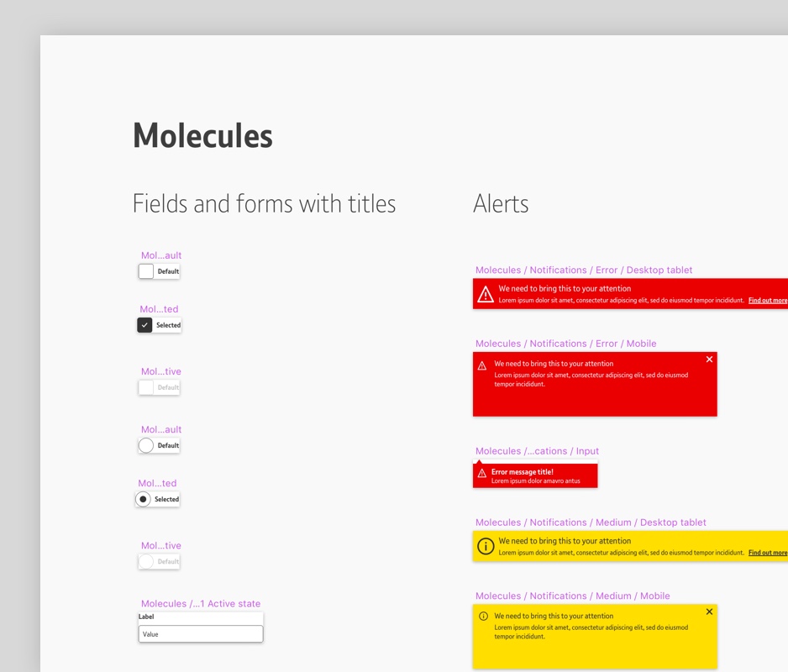Select the Default radio button

pyautogui.click(x=144, y=445)
